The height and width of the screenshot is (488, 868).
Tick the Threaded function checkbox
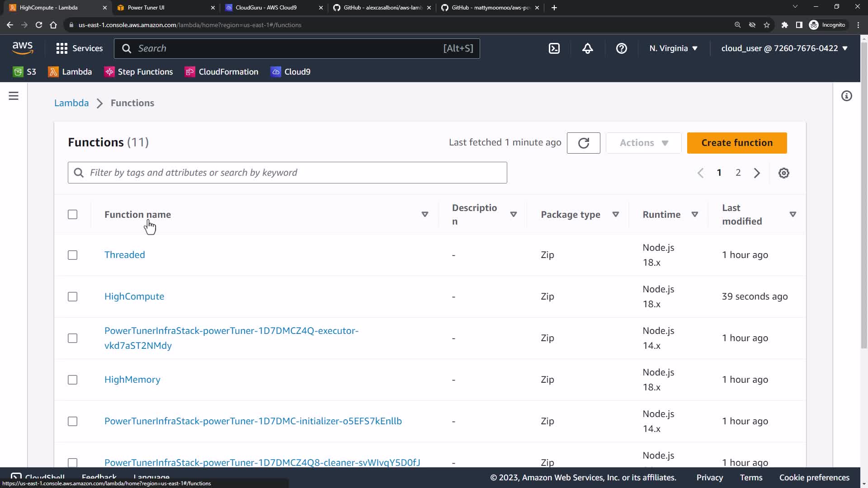tap(72, 255)
